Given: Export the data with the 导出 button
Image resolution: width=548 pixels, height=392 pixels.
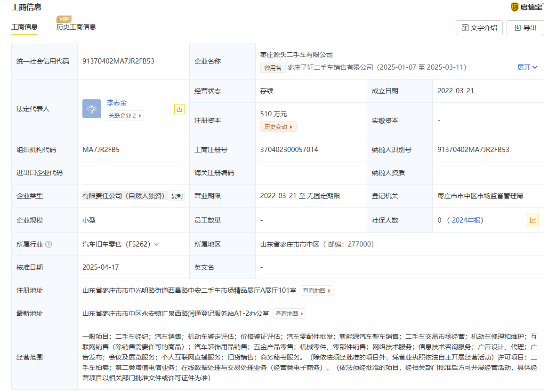Looking at the screenshot, I should tap(525, 28).
